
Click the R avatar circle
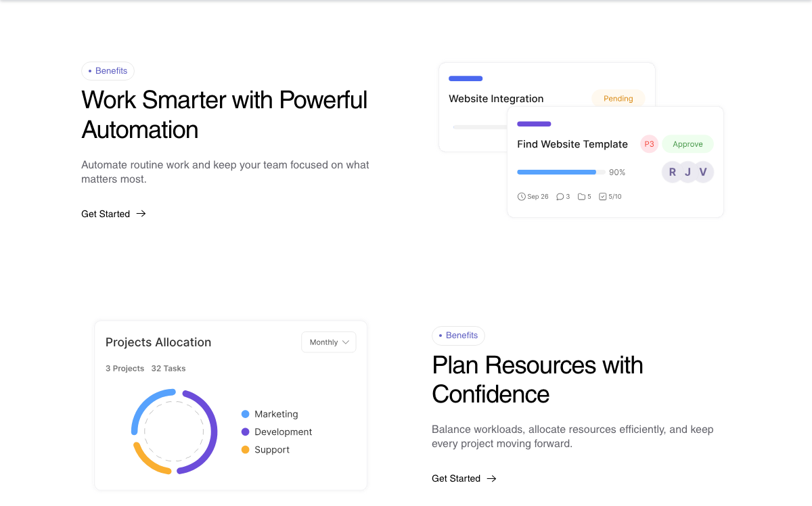(x=672, y=172)
